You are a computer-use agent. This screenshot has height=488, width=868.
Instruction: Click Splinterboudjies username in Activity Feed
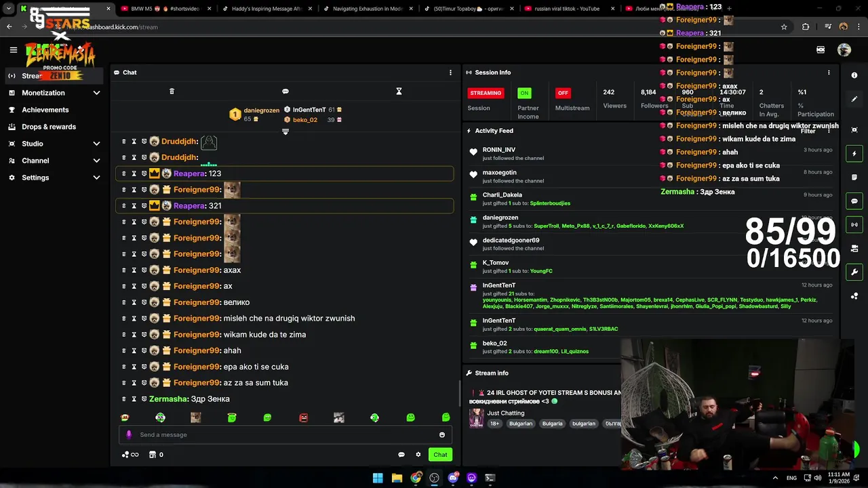pyautogui.click(x=550, y=203)
